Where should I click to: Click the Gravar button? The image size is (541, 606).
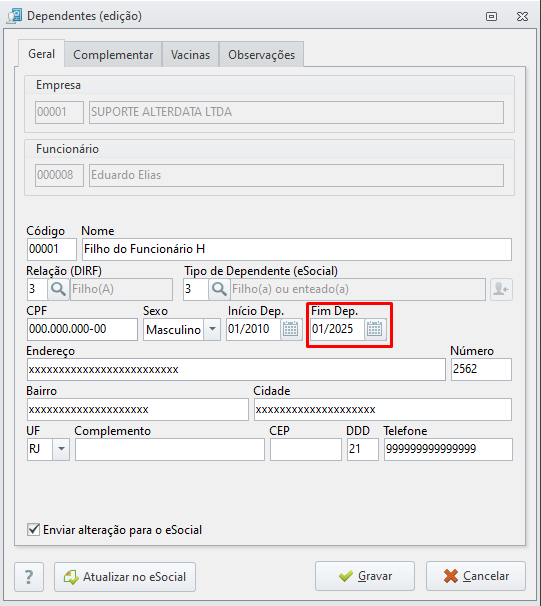(x=365, y=576)
